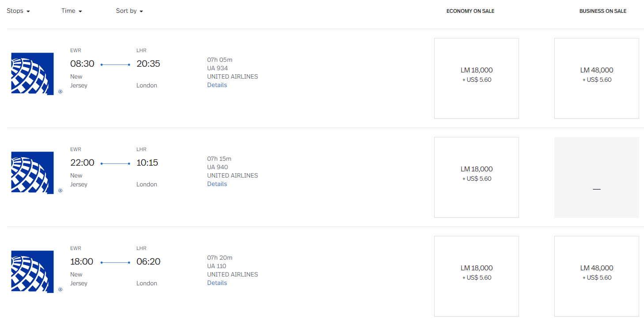Click the unavailable business fare for UA 940
Image resolution: width=644 pixels, height=322 pixels.
(x=597, y=177)
